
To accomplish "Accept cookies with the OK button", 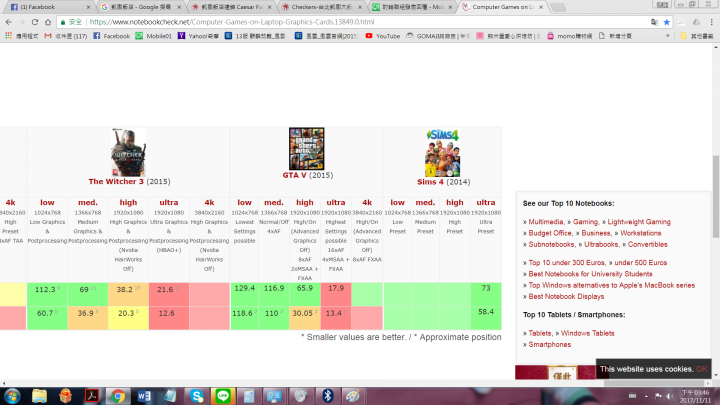I will pyautogui.click(x=702, y=369).
